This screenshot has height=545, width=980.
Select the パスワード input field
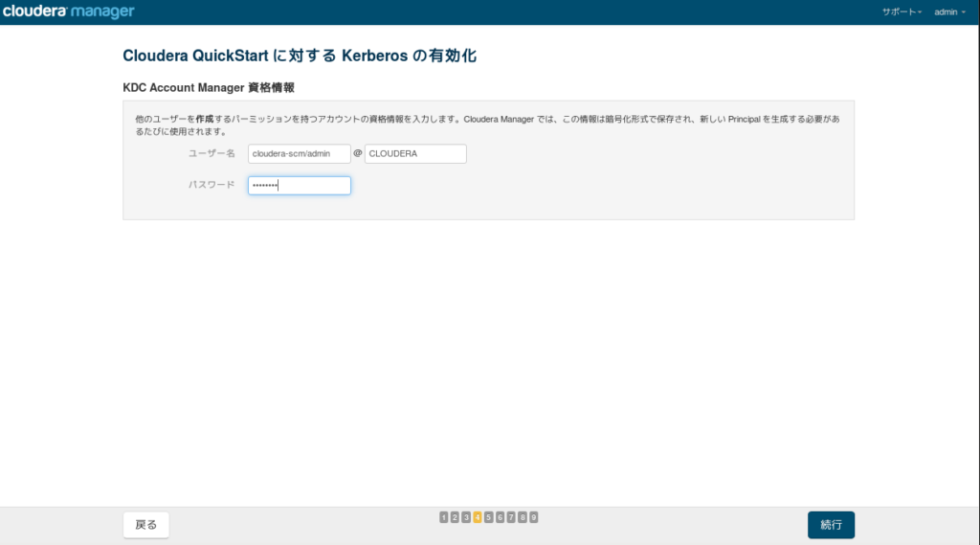(300, 185)
